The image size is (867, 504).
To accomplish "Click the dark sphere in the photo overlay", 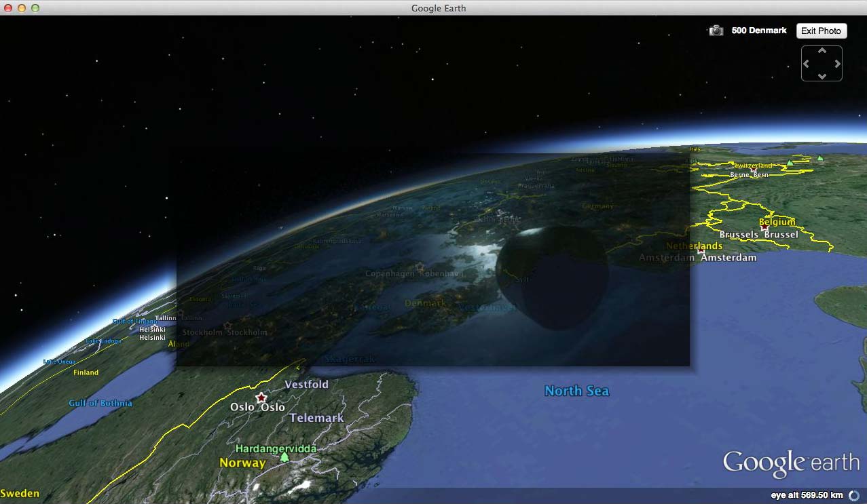I will [x=551, y=278].
